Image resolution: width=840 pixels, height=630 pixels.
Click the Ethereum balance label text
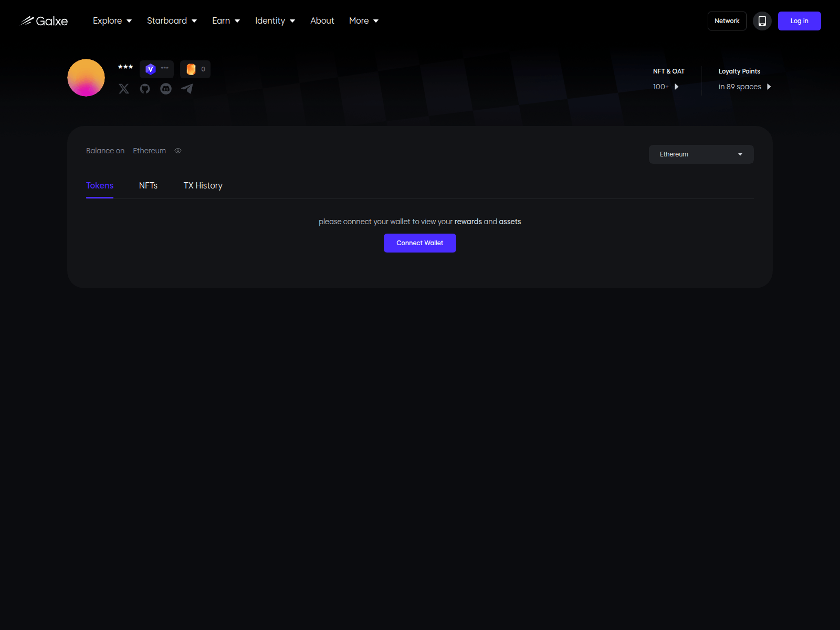click(x=149, y=151)
